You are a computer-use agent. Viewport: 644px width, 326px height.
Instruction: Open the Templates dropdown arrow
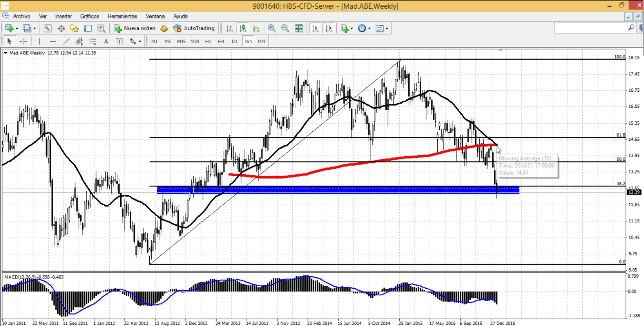tap(387, 28)
